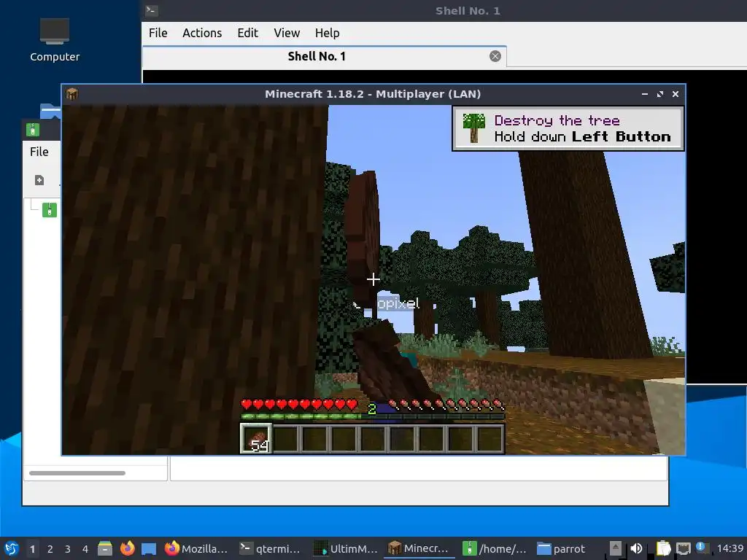Click the experience level number 2
This screenshot has width=747, height=560.
click(372, 408)
